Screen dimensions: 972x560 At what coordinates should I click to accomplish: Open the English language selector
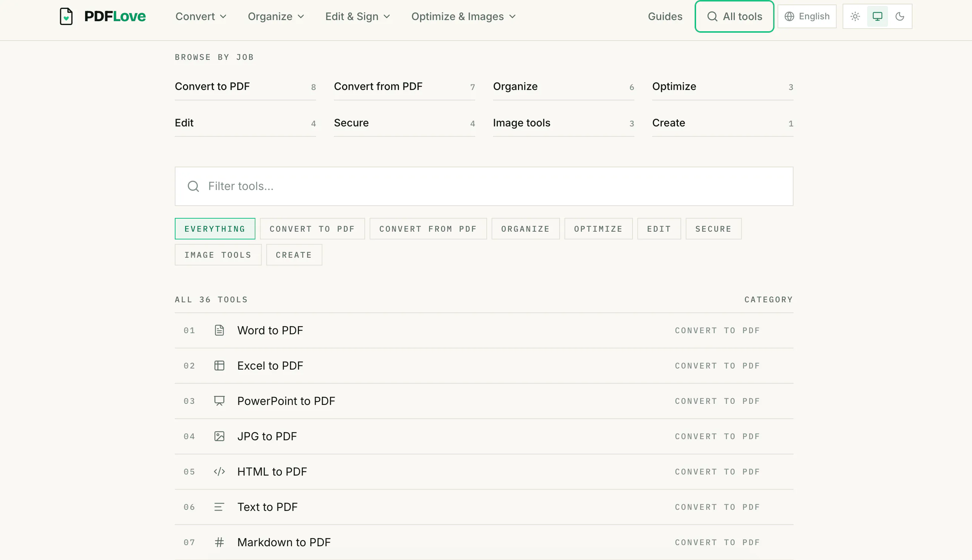click(807, 16)
